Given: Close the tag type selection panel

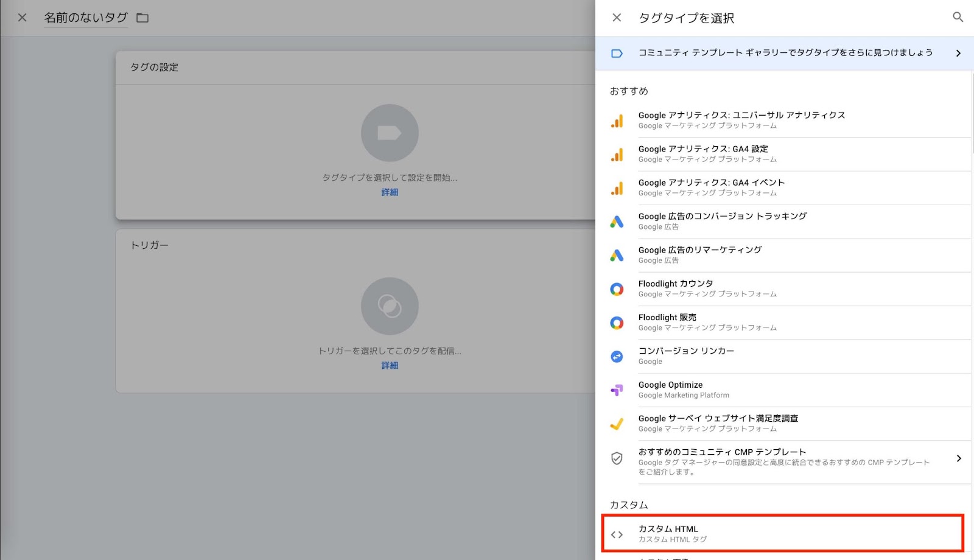Looking at the screenshot, I should (617, 18).
